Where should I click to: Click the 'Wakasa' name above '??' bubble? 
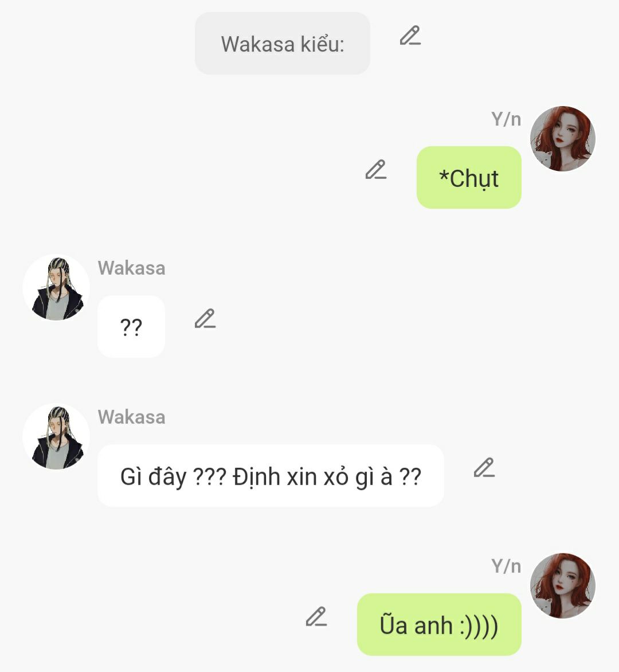point(131,268)
